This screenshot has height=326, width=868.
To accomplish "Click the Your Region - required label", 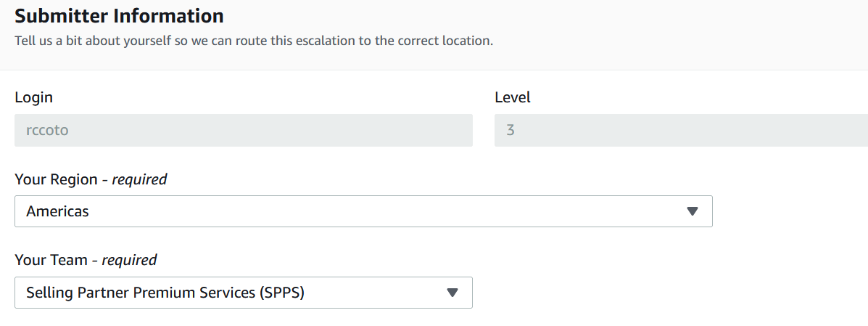I will [x=91, y=179].
